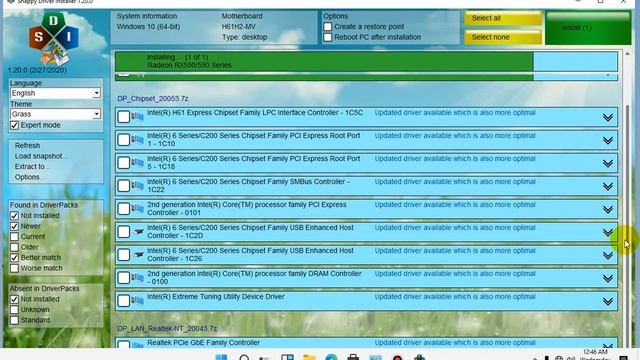Enable Worse match filter

coord(14,268)
